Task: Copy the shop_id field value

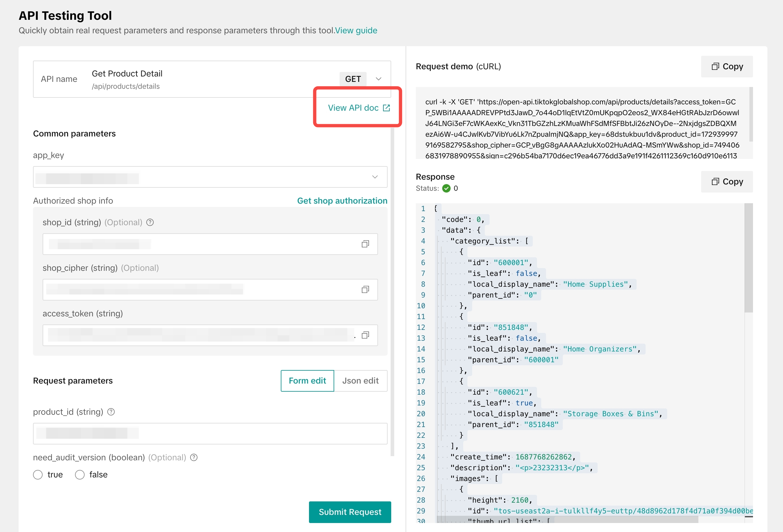Action: tap(365, 244)
